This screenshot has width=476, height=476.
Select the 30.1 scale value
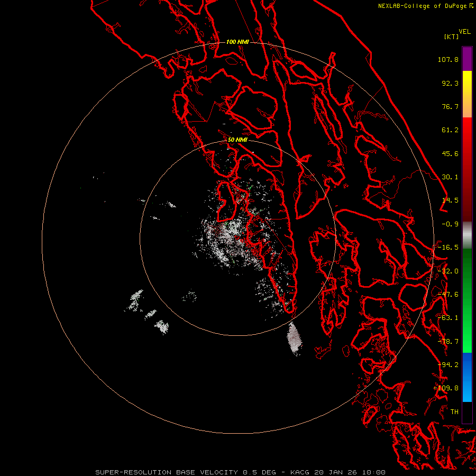tap(450, 177)
